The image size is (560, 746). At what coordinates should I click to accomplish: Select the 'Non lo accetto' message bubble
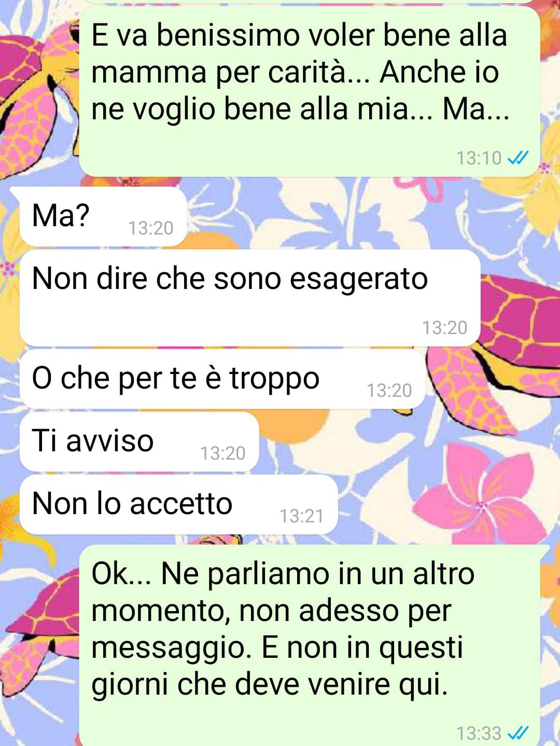click(178, 504)
